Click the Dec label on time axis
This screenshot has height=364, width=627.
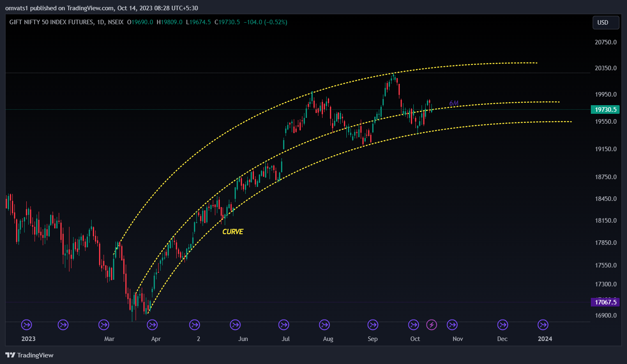pos(502,339)
